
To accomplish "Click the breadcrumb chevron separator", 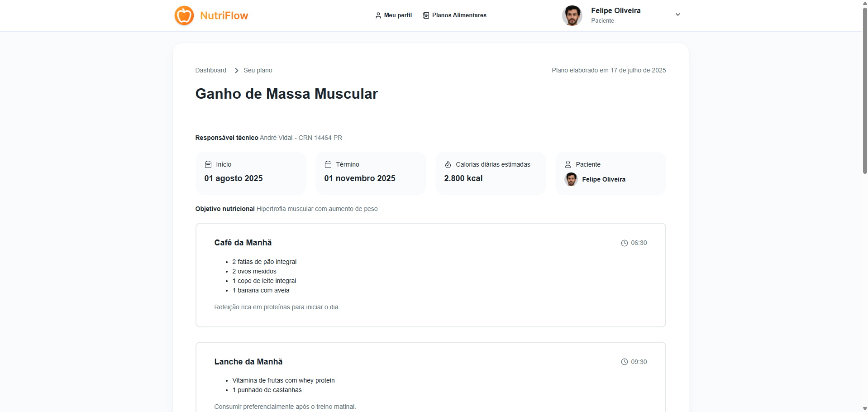I will pyautogui.click(x=236, y=71).
